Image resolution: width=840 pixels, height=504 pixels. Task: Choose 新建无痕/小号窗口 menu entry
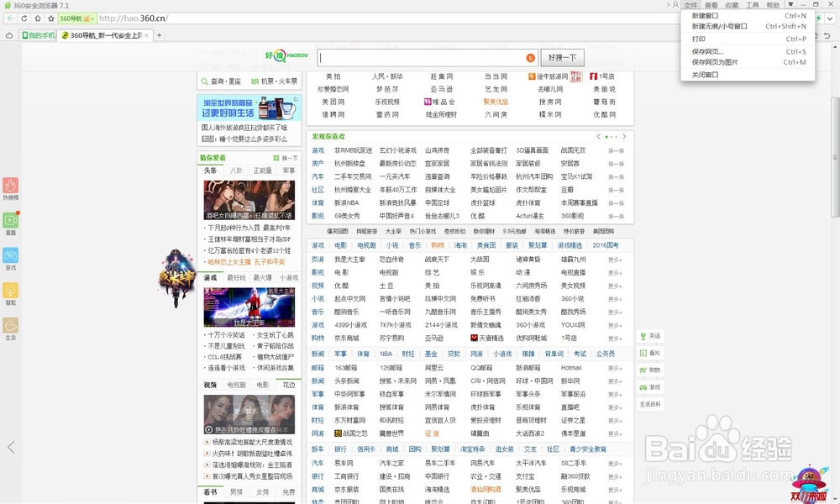[x=748, y=26]
